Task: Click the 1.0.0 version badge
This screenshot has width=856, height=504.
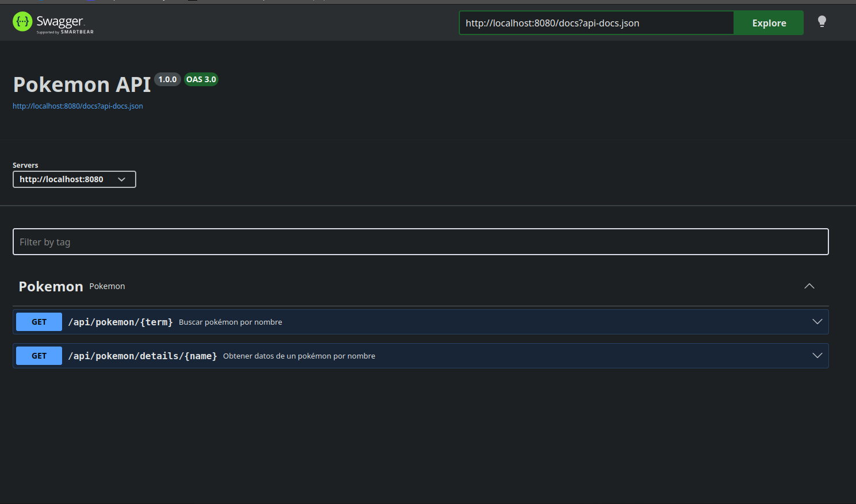Action: (x=167, y=79)
